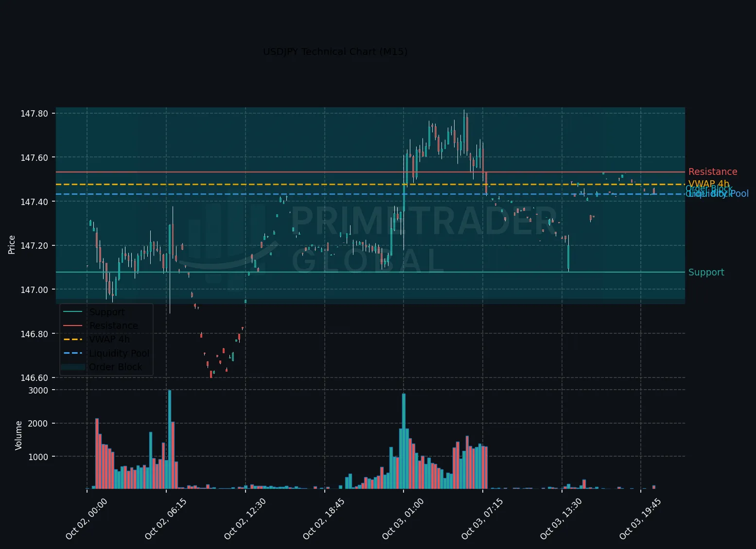Pick the Oct 03, 01:00 time label

(x=403, y=518)
